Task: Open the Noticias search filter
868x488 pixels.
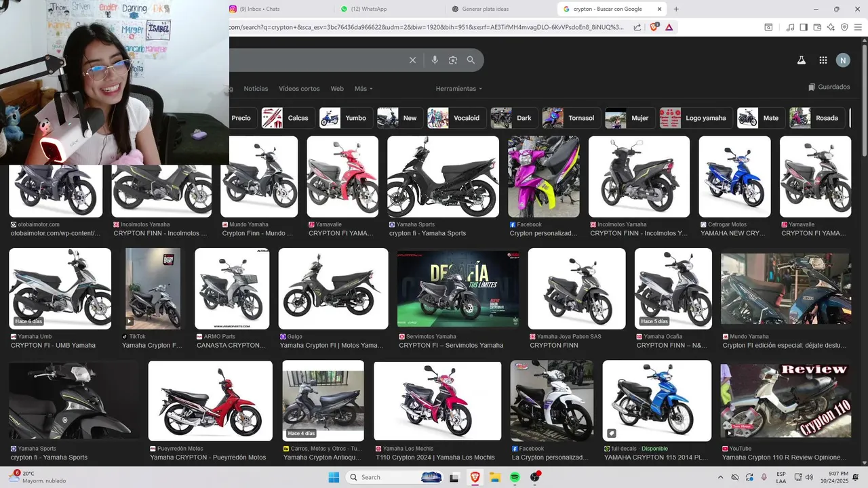Action: tap(256, 89)
